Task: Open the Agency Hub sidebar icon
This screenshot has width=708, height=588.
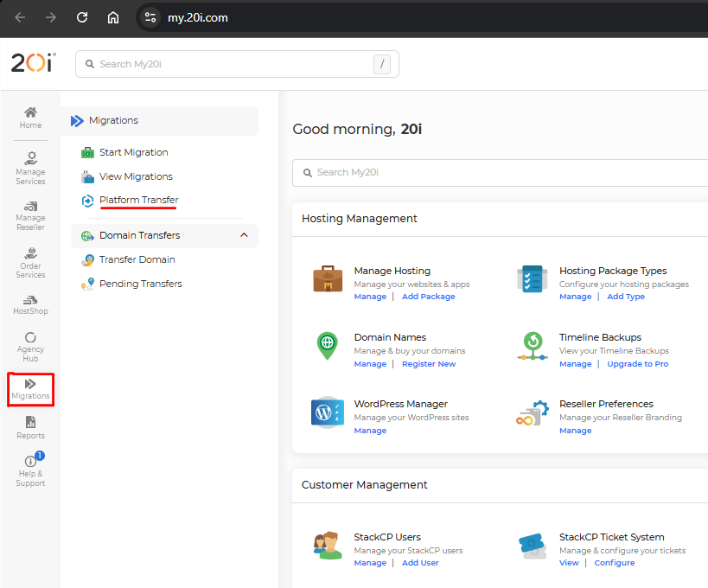Action: coord(30,346)
